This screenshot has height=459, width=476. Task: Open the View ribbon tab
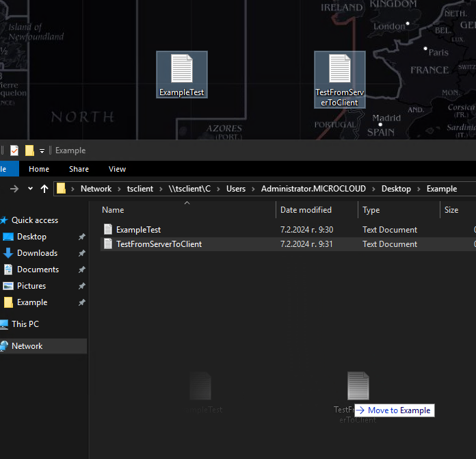(x=117, y=169)
